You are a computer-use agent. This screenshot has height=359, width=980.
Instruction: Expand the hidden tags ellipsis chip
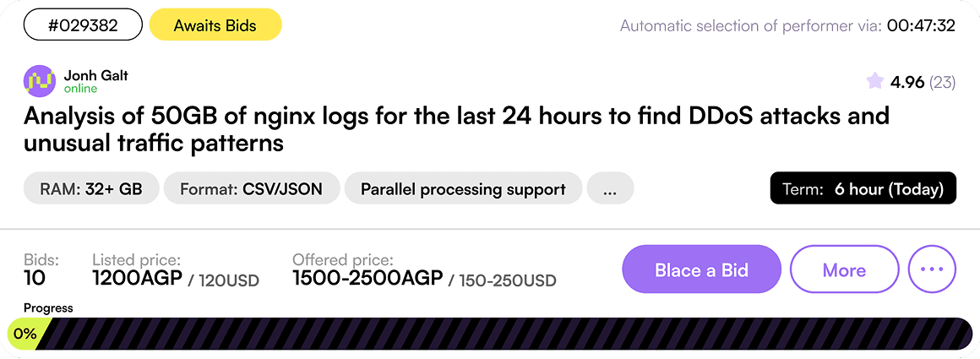coord(610,188)
